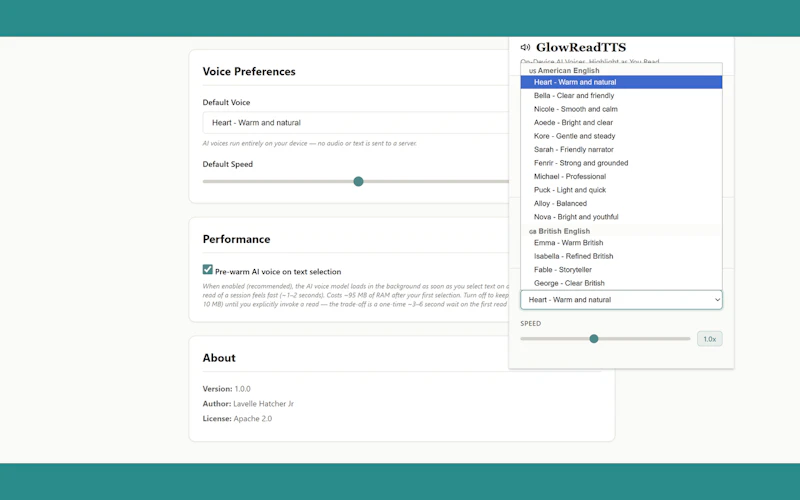Choose Kore - Gentle and steady voice
This screenshot has height=500, width=800.
pos(621,136)
